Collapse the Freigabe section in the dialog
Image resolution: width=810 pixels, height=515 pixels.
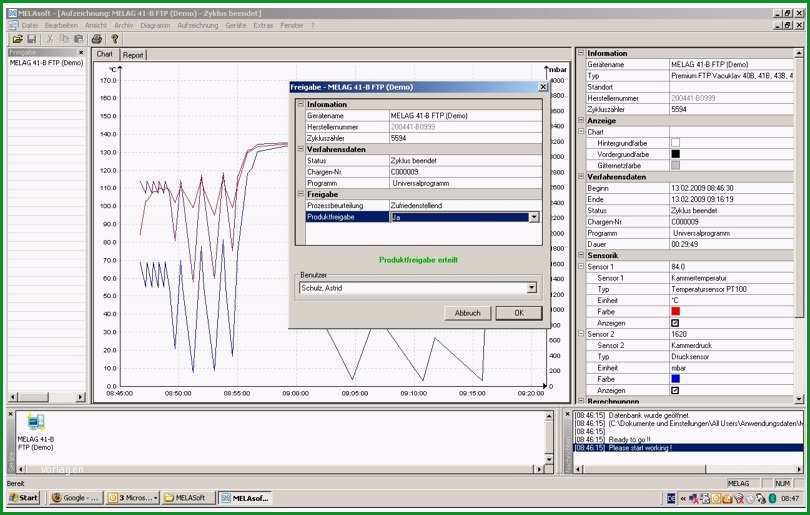click(x=301, y=194)
